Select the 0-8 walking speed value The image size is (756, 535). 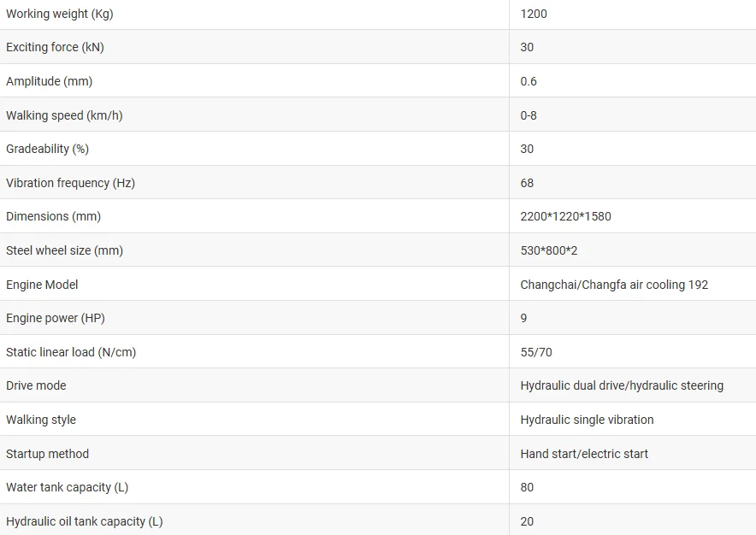pos(529,115)
